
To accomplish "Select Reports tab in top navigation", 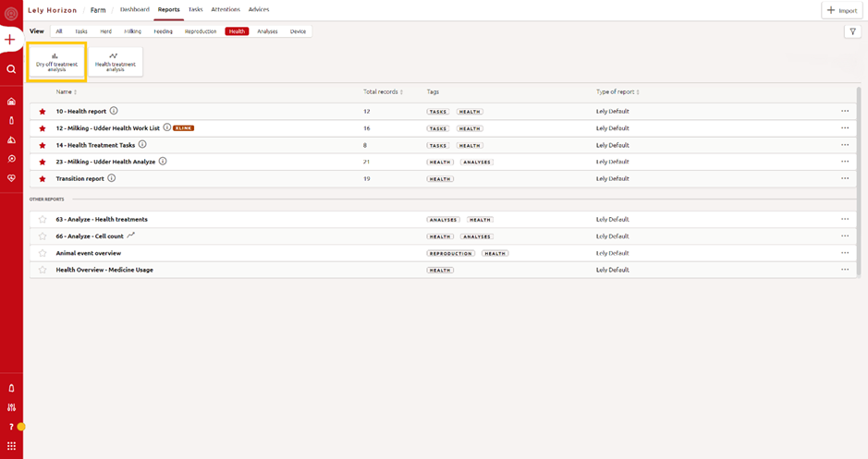I will pyautogui.click(x=168, y=9).
